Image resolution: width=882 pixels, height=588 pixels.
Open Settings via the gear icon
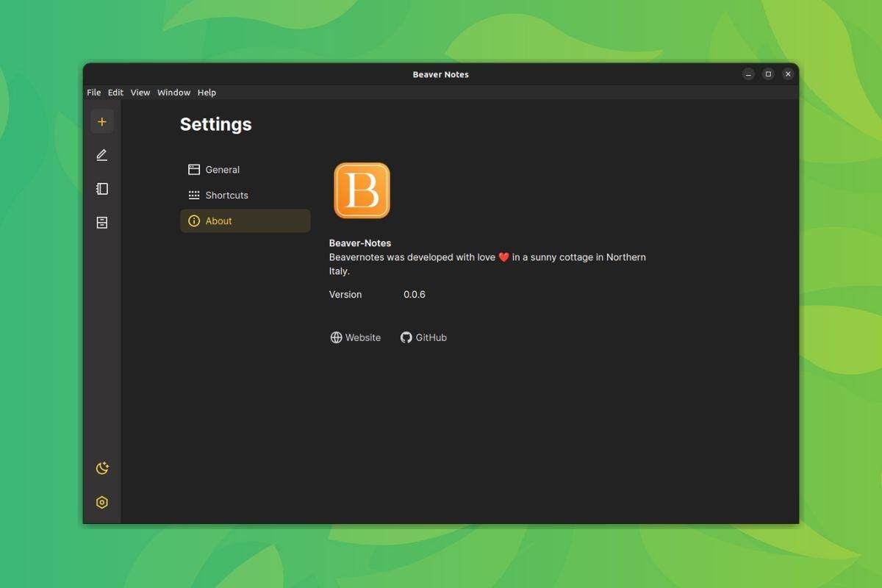click(102, 502)
